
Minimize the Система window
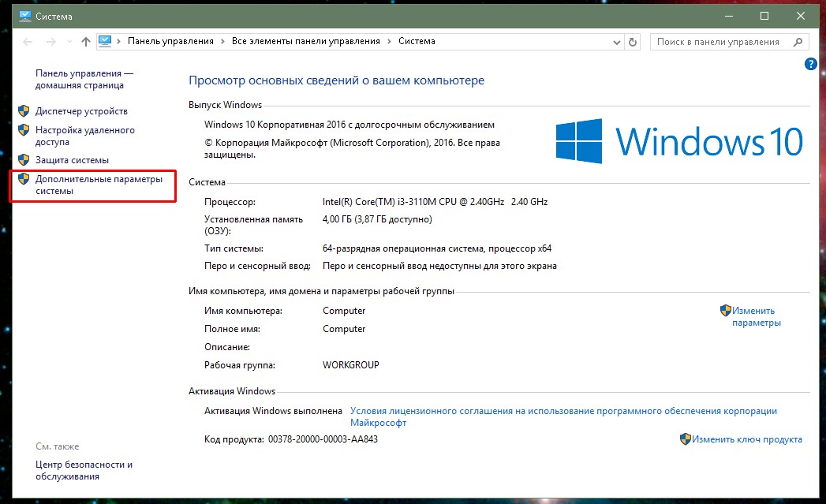point(729,17)
